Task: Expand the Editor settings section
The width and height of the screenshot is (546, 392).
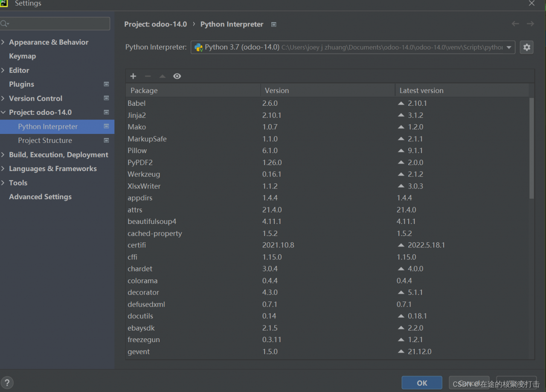Action: point(3,70)
